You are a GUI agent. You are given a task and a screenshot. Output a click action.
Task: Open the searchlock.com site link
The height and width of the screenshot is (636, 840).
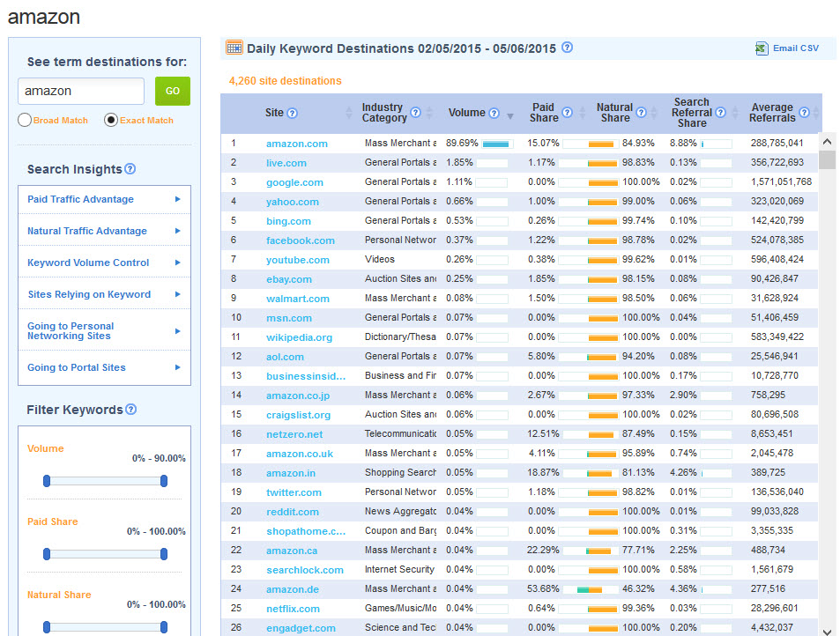(x=305, y=570)
